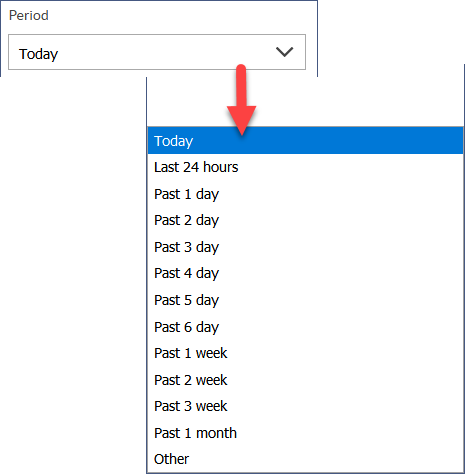Pick Past 6 day from dropdown
Viewport: 465px width, 474px height.
(x=305, y=327)
